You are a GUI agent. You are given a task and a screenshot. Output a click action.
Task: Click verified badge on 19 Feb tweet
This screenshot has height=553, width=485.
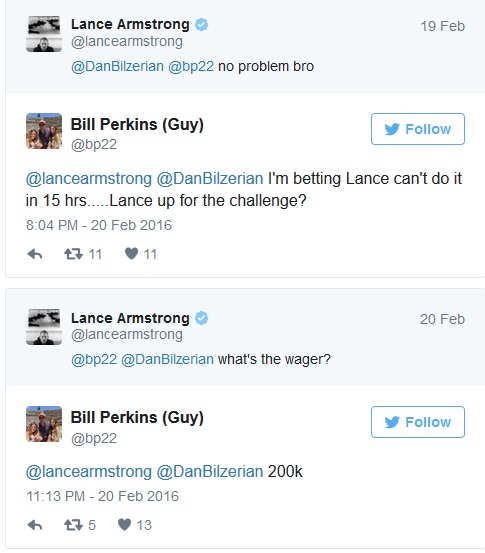tap(202, 25)
